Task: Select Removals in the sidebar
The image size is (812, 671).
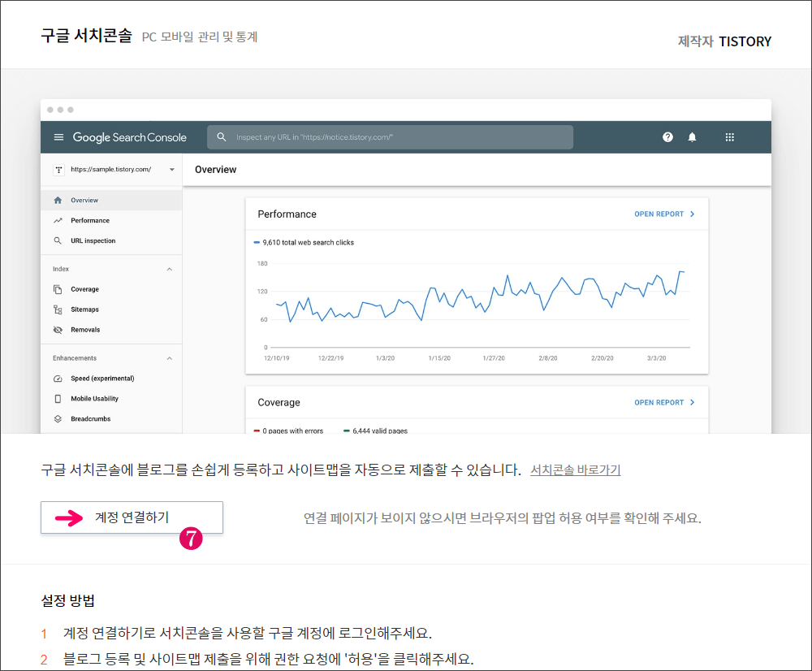Action: 111,330
